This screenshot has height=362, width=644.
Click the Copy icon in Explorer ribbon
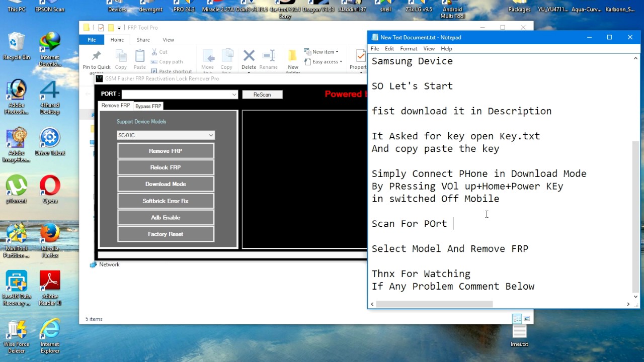121,59
